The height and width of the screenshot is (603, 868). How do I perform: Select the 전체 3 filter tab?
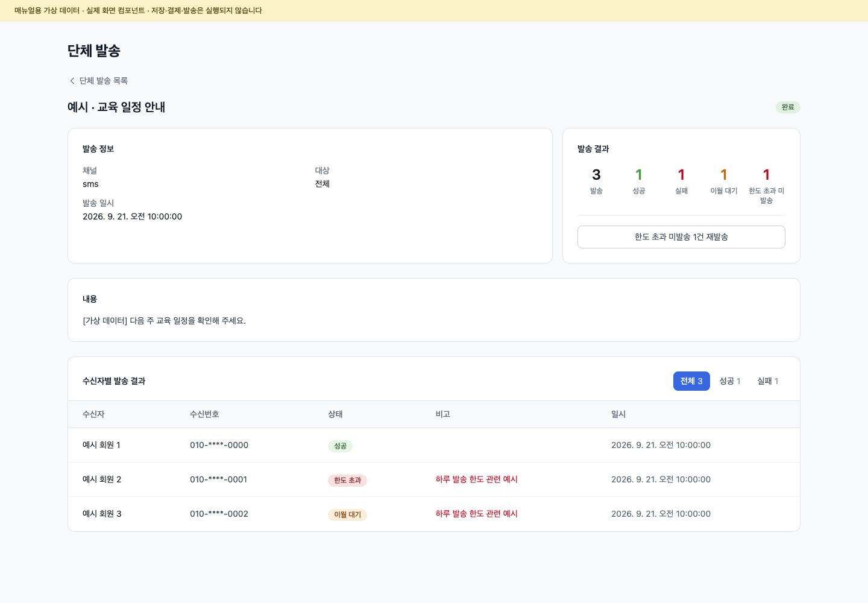click(x=691, y=381)
